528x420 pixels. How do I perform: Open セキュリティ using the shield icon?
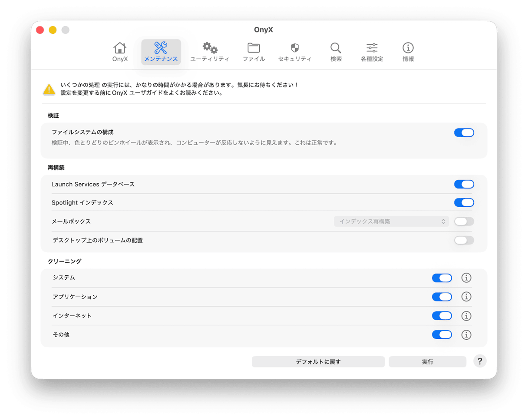295,49
